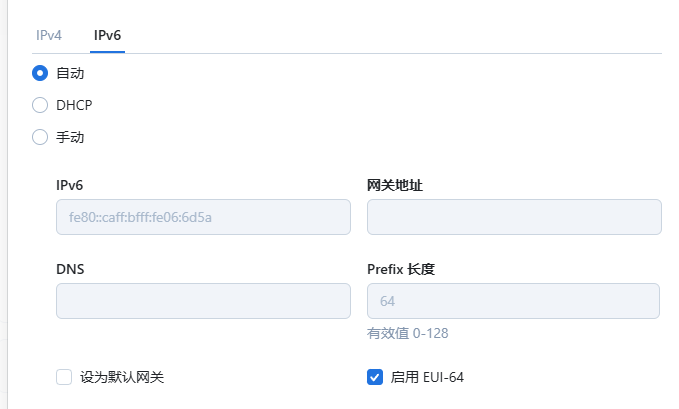Click the 设为默认网关 label text
679x409 pixels.
[x=122, y=377]
